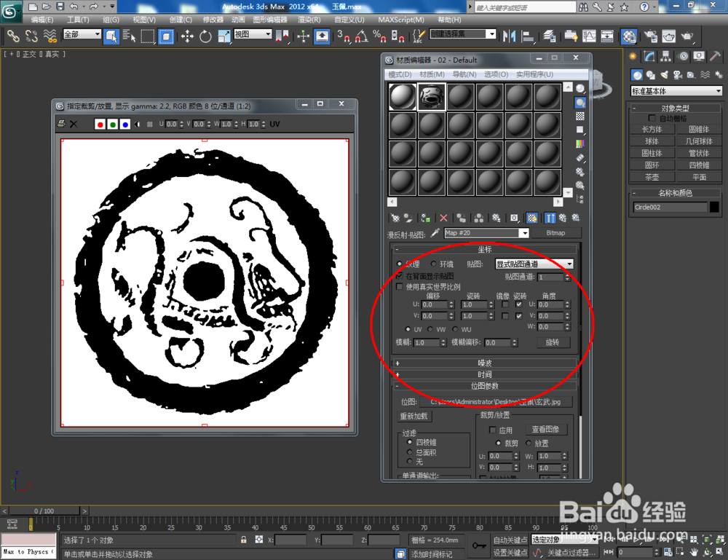Create a 茶壶 teapot primitive
Image resolution: width=728 pixels, height=560 pixels.
652,178
